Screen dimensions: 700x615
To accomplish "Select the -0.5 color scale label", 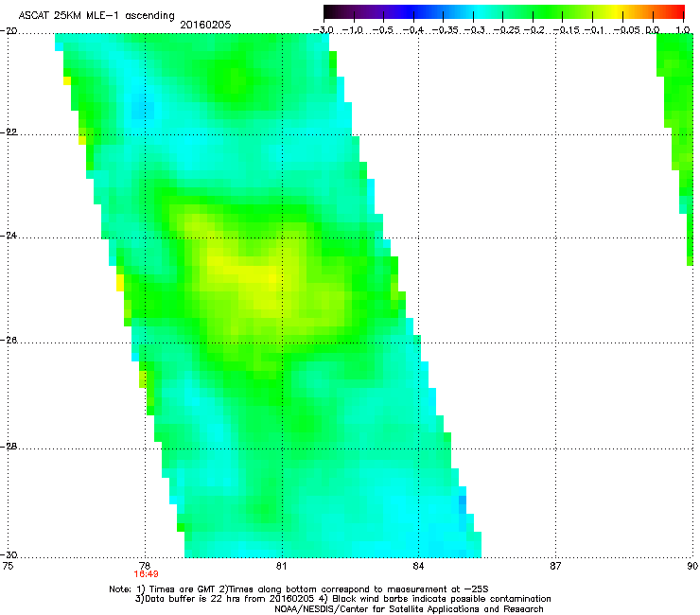I will coord(383,30).
